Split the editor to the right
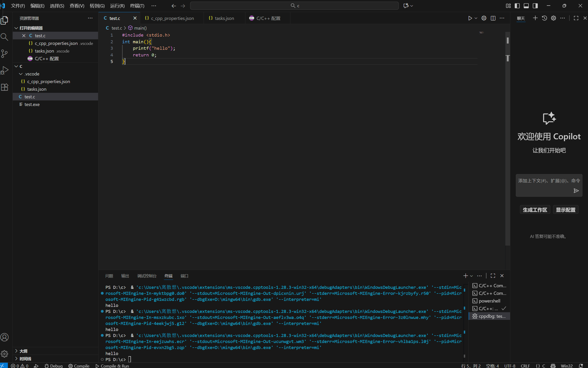 tap(493, 18)
